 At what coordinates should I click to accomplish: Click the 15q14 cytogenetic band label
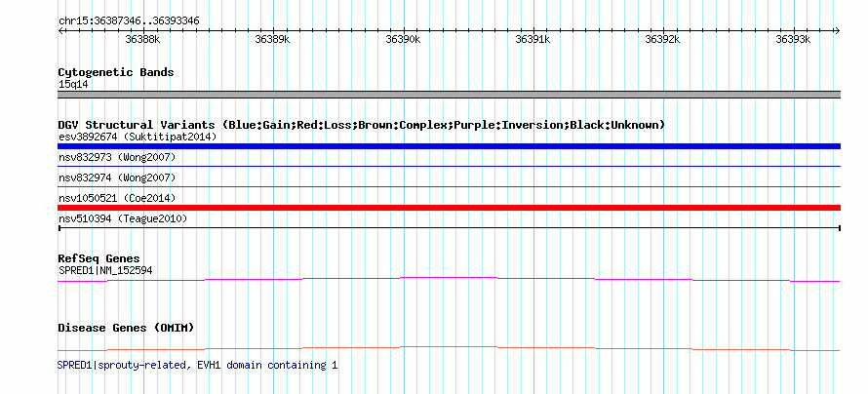73,85
